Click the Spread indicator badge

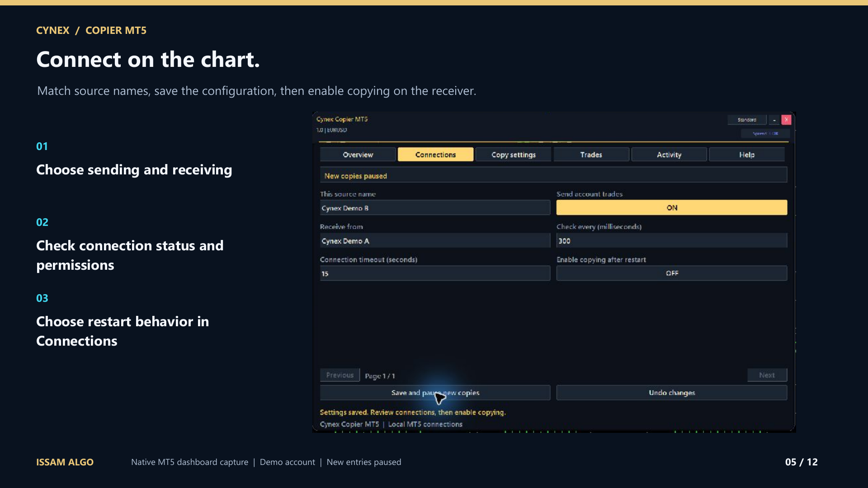click(x=765, y=133)
